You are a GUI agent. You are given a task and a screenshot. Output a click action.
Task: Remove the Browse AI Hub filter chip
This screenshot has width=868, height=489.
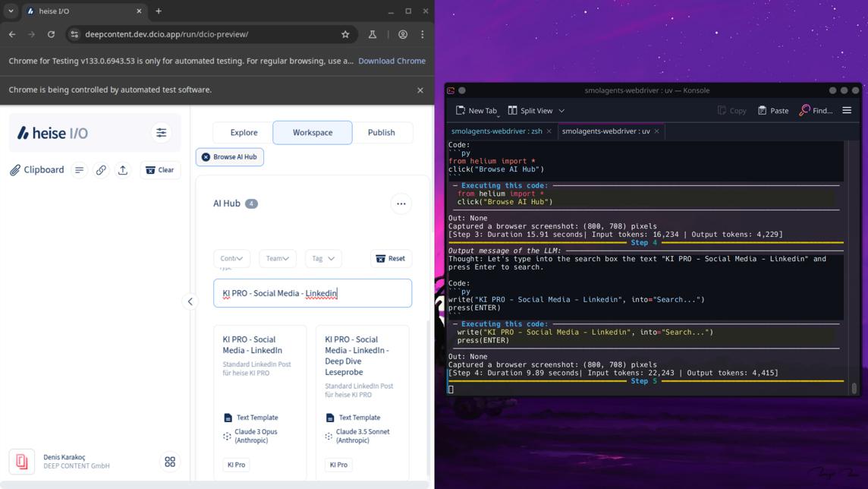click(206, 157)
